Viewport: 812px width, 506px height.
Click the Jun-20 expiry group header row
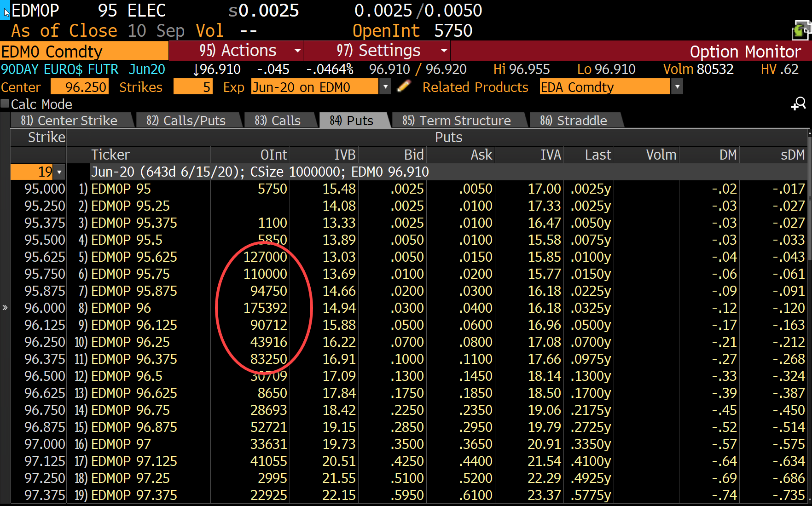coord(448,172)
